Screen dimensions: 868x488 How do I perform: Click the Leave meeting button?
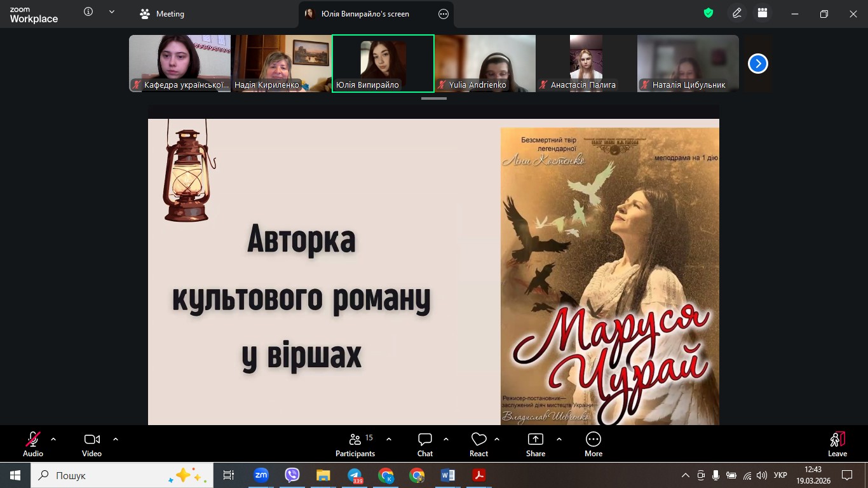(x=837, y=444)
